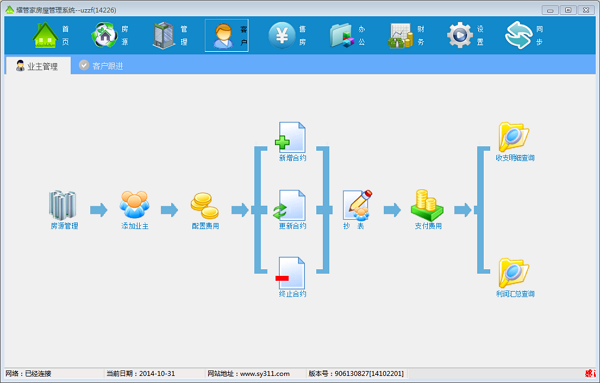Image resolution: width=600 pixels, height=383 pixels.
Task: Minimize the application window
Action: pyautogui.click(x=550, y=10)
